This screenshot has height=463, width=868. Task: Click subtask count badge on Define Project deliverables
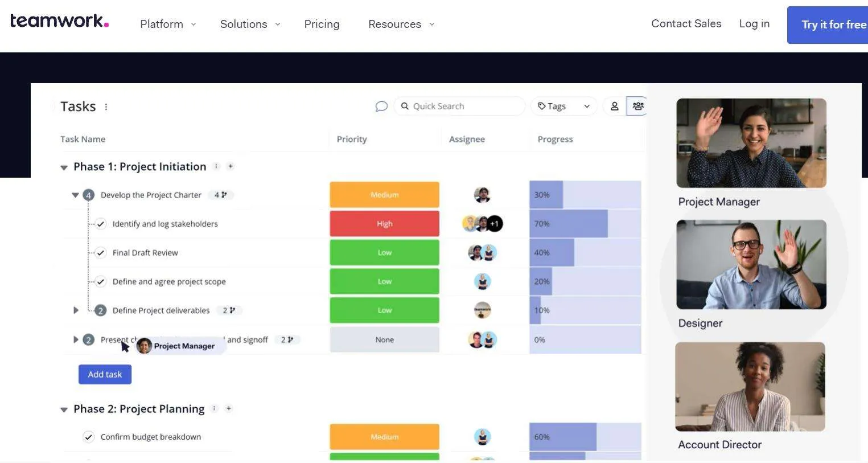point(229,310)
